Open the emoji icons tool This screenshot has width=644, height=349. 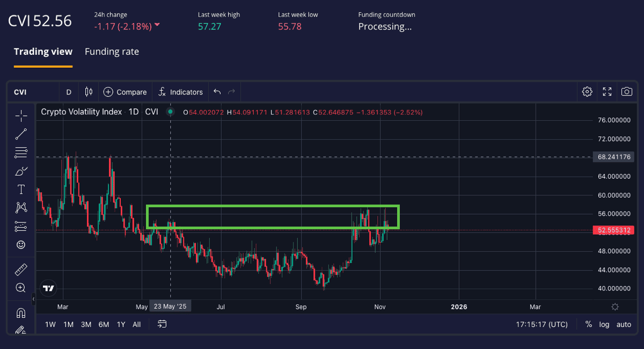click(x=21, y=245)
